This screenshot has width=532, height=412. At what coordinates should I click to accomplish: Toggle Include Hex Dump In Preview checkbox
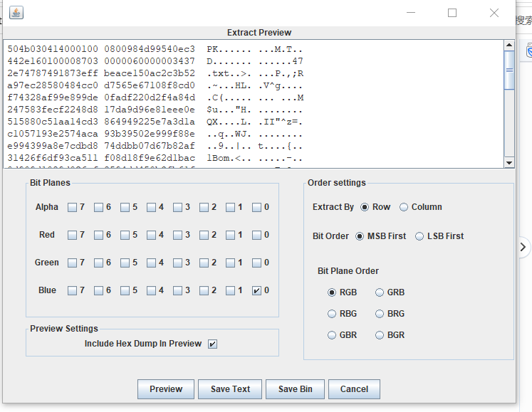pos(212,344)
